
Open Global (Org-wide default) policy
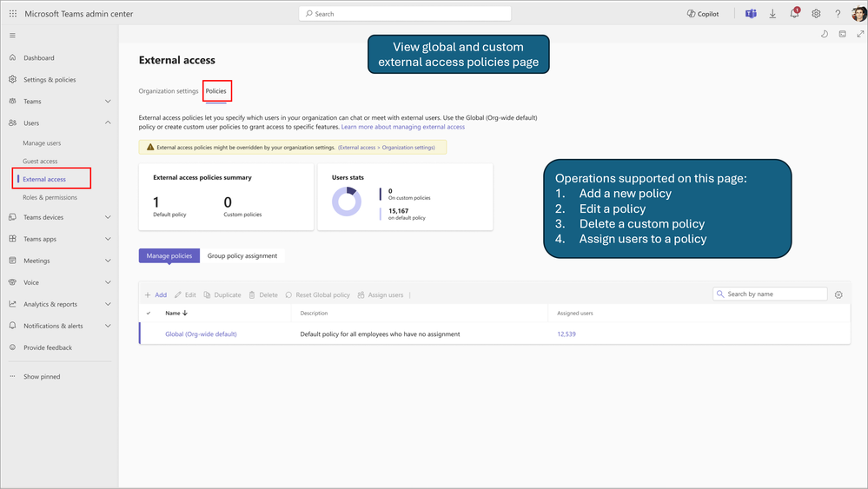(201, 334)
